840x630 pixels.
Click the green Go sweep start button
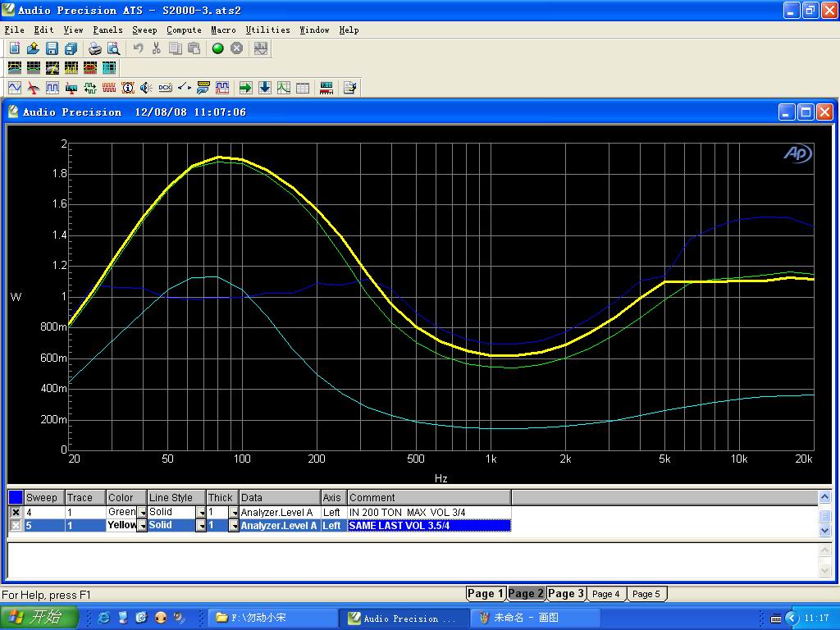point(218,48)
